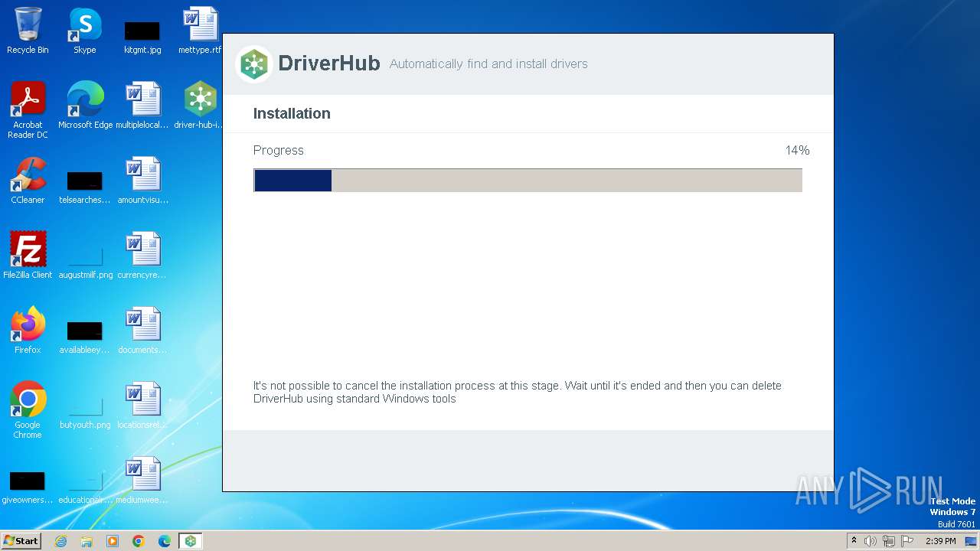This screenshot has width=980, height=551.
Task: Select the amountvisu Word document icon
Action: click(142, 181)
